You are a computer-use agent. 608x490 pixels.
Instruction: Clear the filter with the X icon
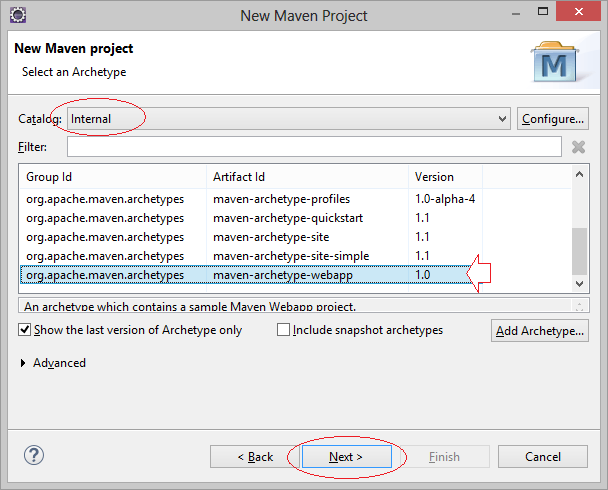pos(578,147)
